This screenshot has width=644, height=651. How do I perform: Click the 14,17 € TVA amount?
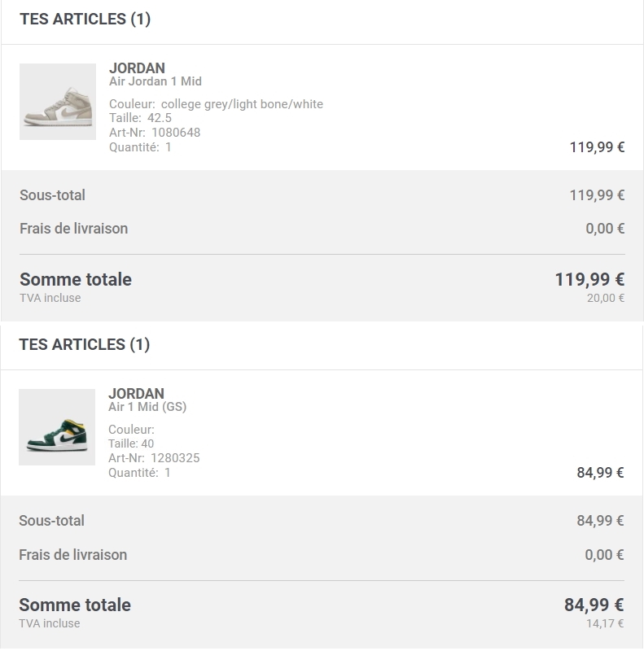(x=605, y=623)
